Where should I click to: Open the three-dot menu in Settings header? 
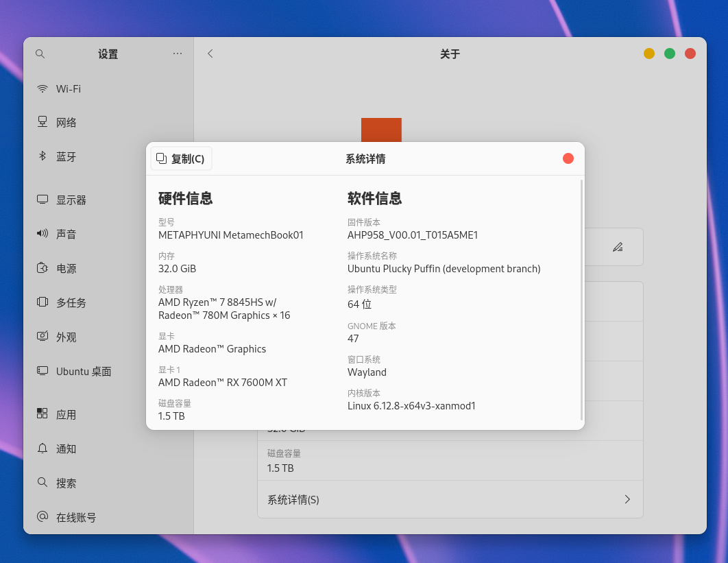click(178, 54)
